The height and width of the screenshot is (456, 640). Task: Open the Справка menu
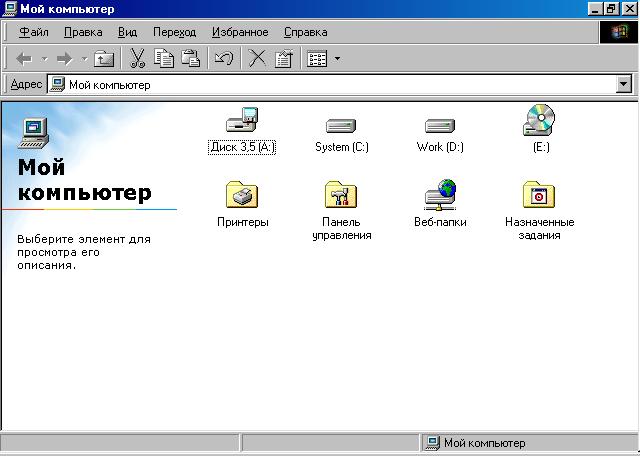pyautogui.click(x=305, y=32)
